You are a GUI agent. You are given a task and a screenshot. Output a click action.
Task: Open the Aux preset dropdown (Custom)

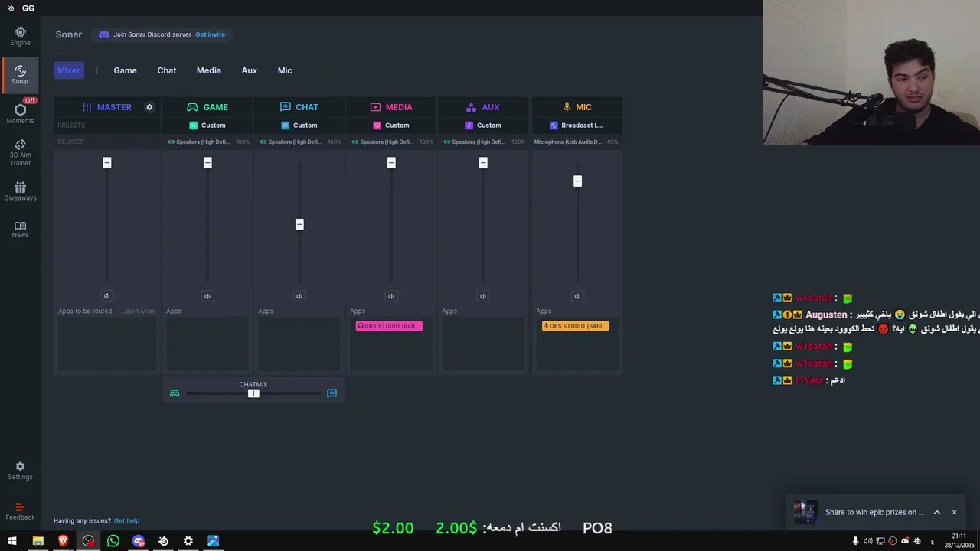point(483,126)
